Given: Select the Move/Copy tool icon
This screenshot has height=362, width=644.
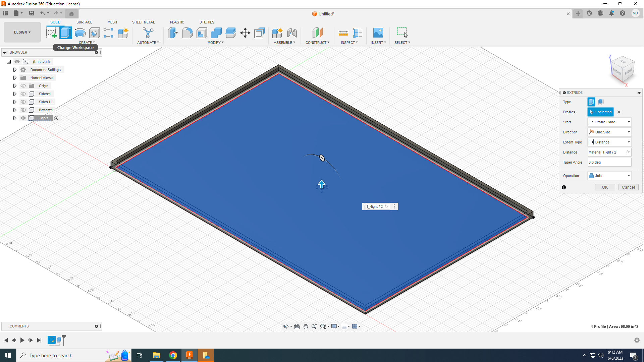Looking at the screenshot, I should (245, 33).
